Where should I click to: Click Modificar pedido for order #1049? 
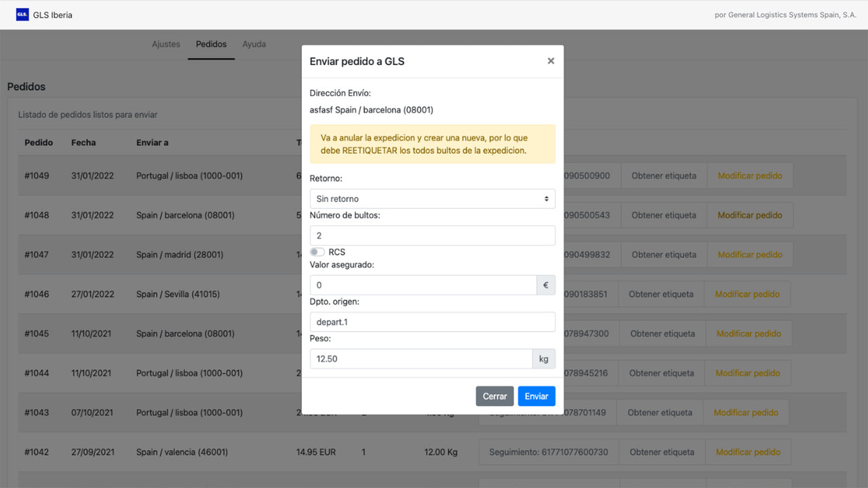[750, 175]
